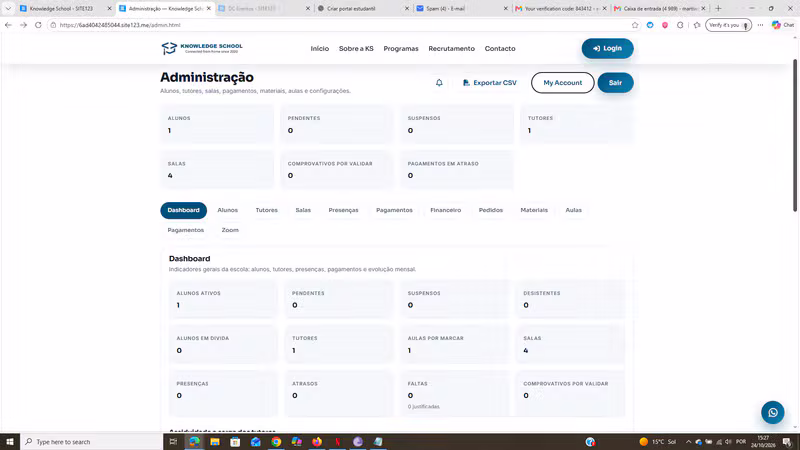800x450 pixels.
Task: Open action center notifications icon
Action: 787,442
